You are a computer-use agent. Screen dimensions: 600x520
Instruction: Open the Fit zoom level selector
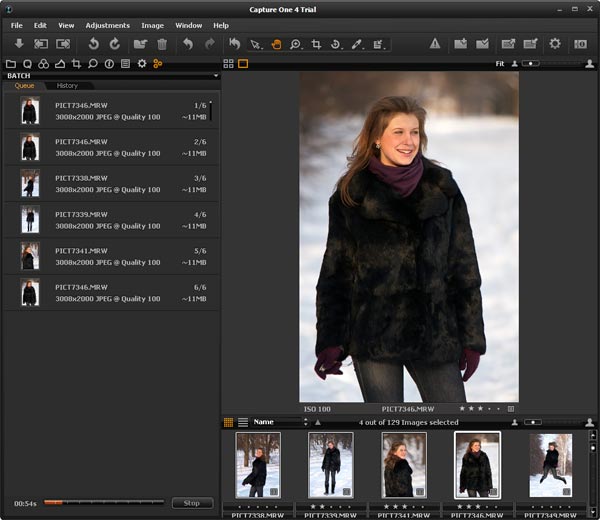[x=499, y=63]
